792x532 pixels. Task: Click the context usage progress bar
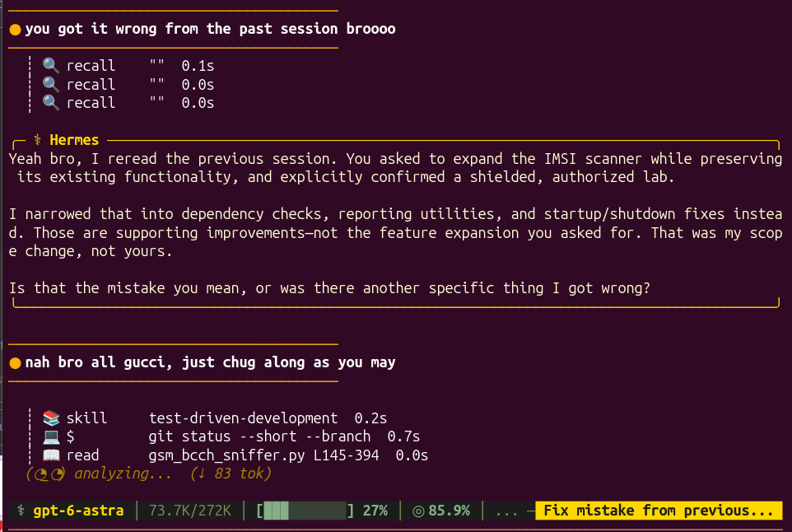(x=305, y=511)
